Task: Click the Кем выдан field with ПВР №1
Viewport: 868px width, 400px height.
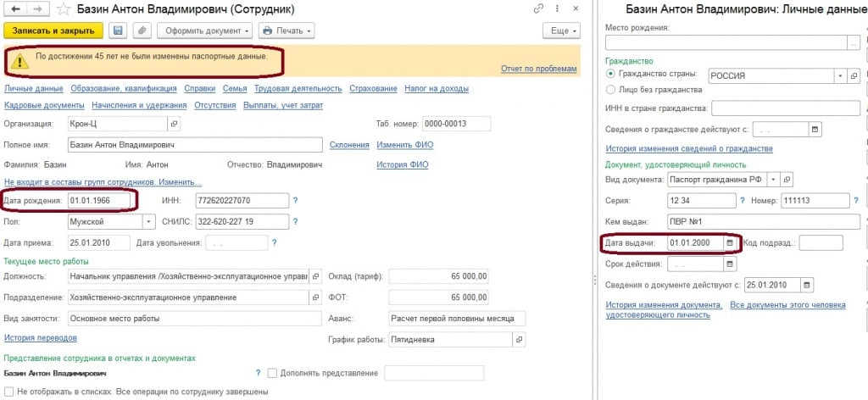Action: (764, 222)
